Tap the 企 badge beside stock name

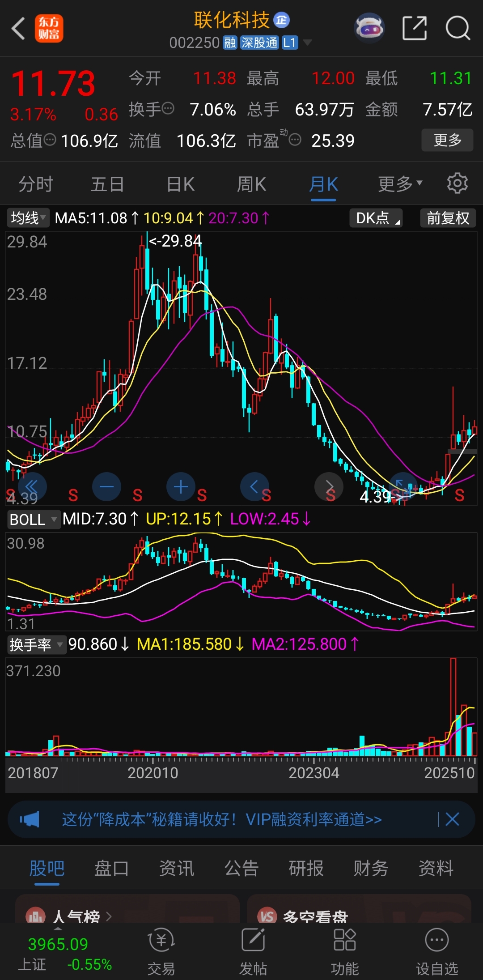[x=282, y=20]
